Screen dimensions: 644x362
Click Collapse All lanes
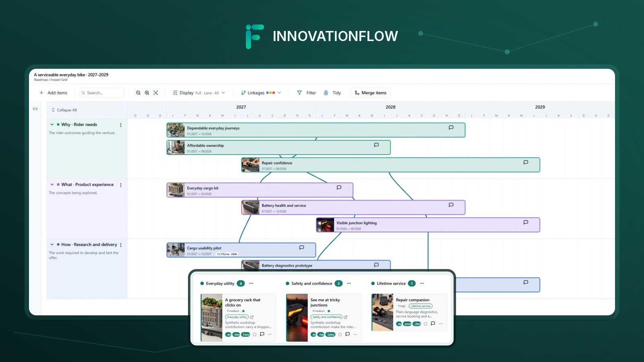tap(64, 110)
